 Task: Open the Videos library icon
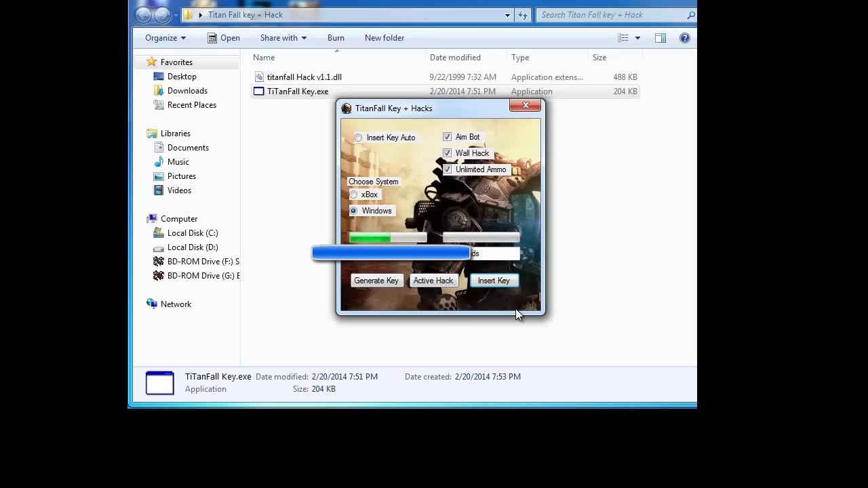coord(159,190)
